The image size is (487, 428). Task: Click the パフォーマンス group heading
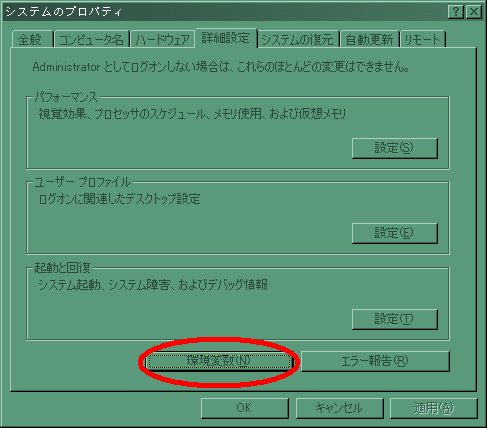(x=66, y=97)
